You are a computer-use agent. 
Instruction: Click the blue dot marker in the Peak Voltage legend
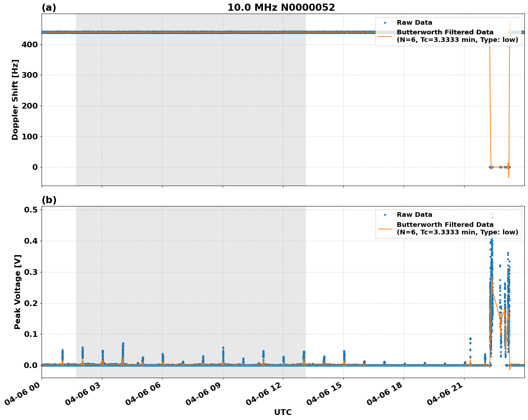click(x=385, y=215)
